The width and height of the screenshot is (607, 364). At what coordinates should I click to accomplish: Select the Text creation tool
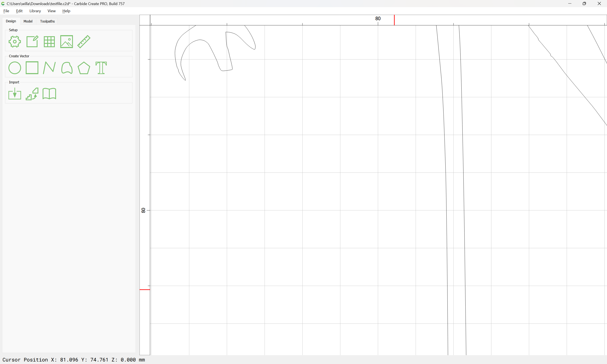click(101, 68)
